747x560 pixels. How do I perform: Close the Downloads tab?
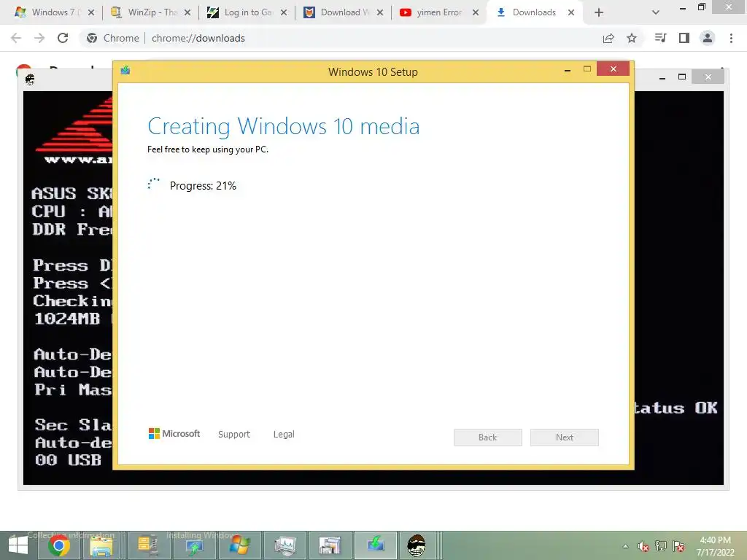tap(571, 13)
